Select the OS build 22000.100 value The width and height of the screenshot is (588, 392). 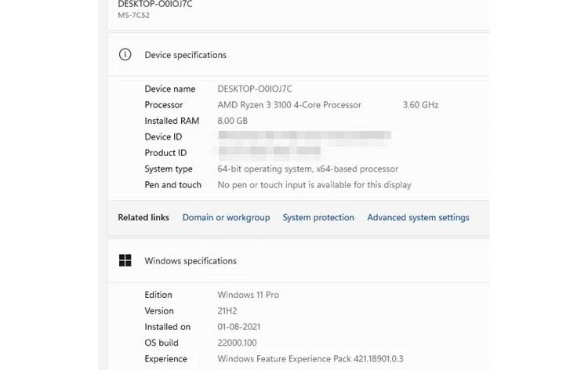point(237,343)
